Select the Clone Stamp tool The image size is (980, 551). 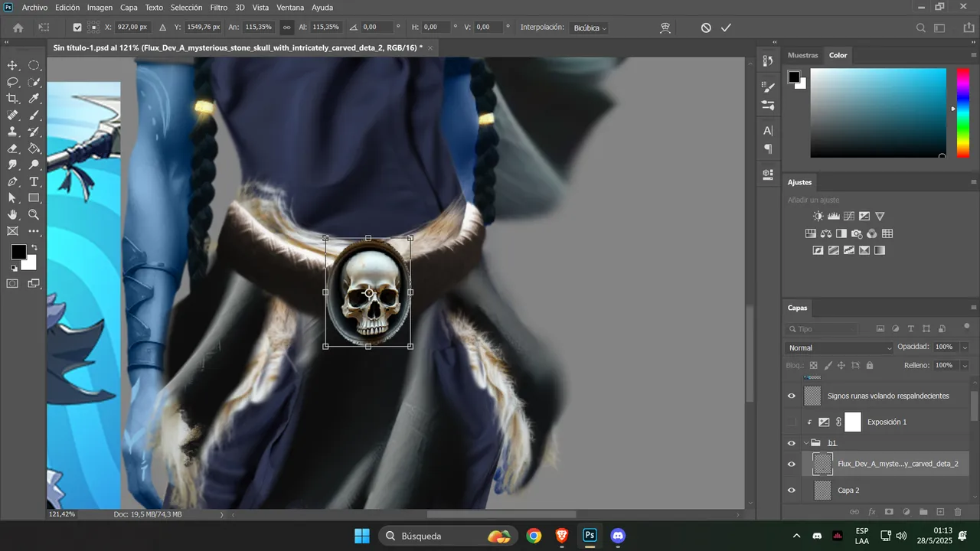tap(12, 132)
